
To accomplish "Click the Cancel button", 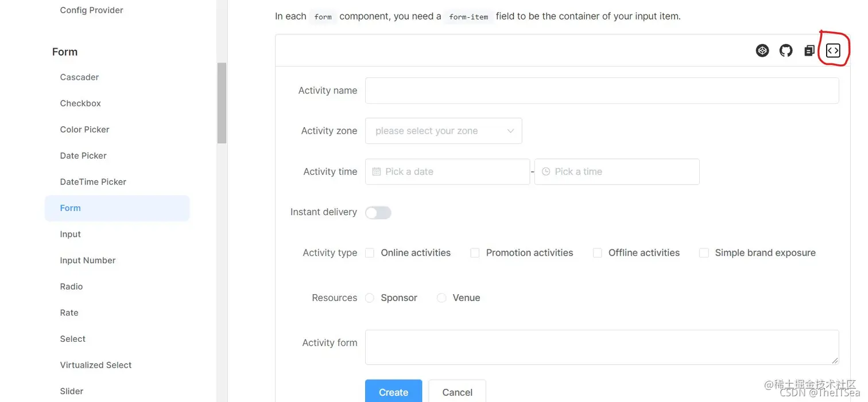I will 458,391.
